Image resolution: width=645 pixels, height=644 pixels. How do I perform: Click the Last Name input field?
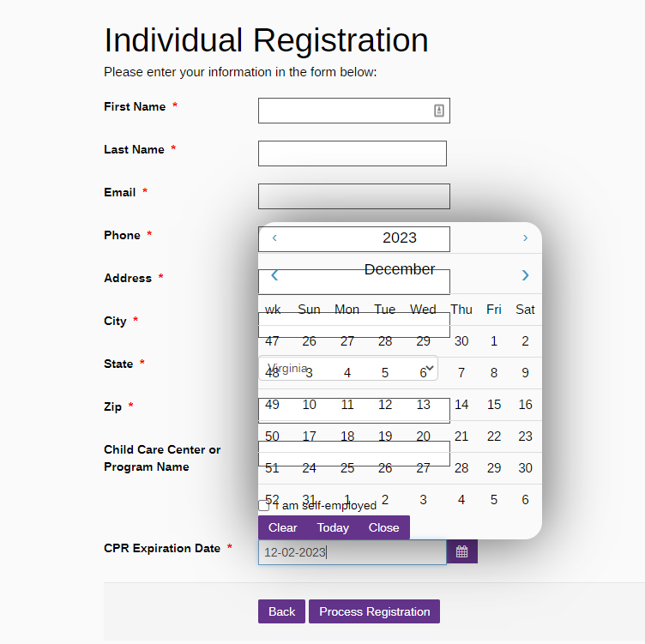[352, 153]
